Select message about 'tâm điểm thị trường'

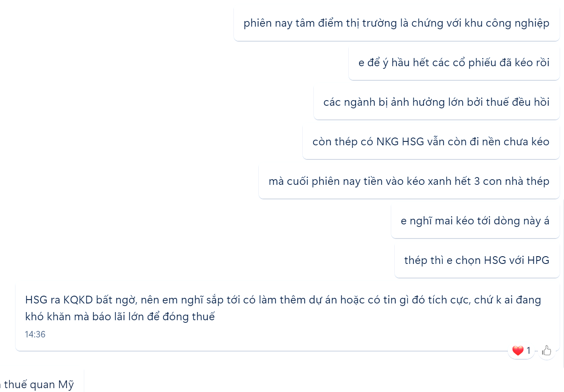click(x=396, y=23)
